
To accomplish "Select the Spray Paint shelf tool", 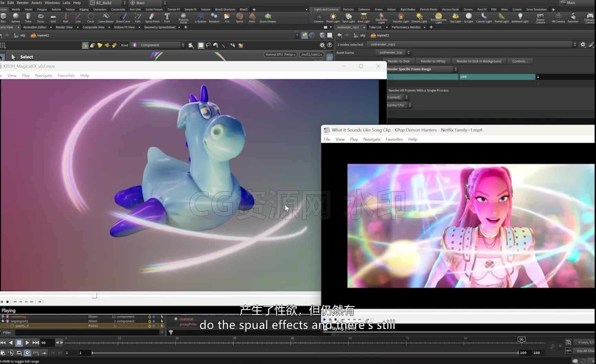I will 152,18.
